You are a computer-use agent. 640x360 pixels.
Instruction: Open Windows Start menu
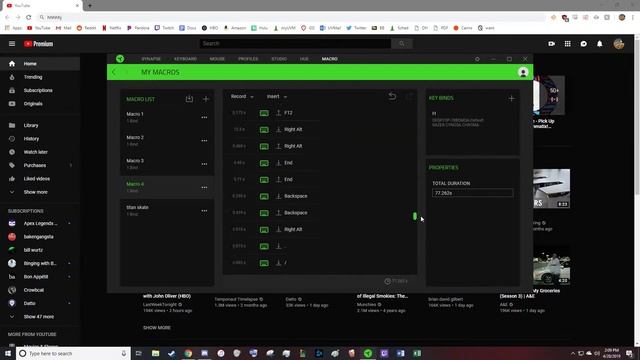click(8, 353)
